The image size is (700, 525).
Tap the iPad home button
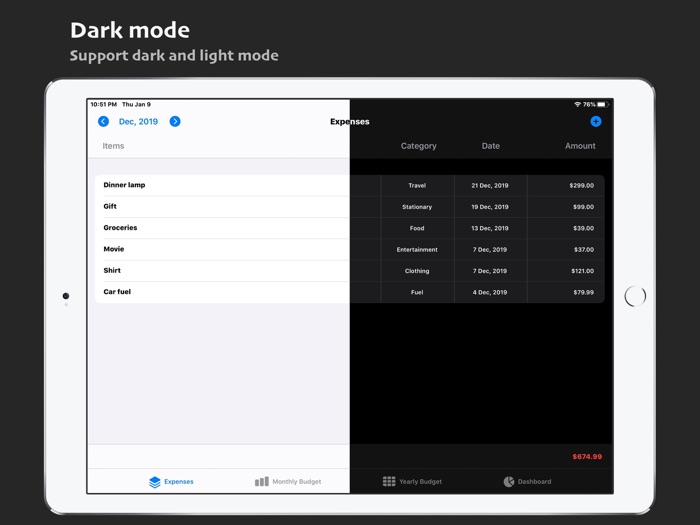635,296
